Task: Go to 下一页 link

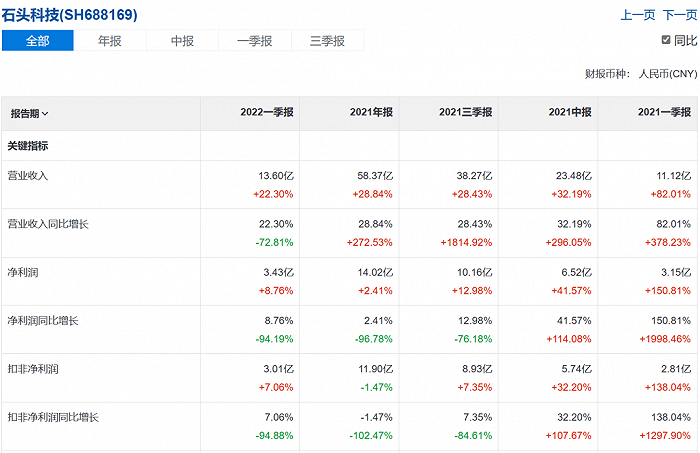Action: pos(680,15)
